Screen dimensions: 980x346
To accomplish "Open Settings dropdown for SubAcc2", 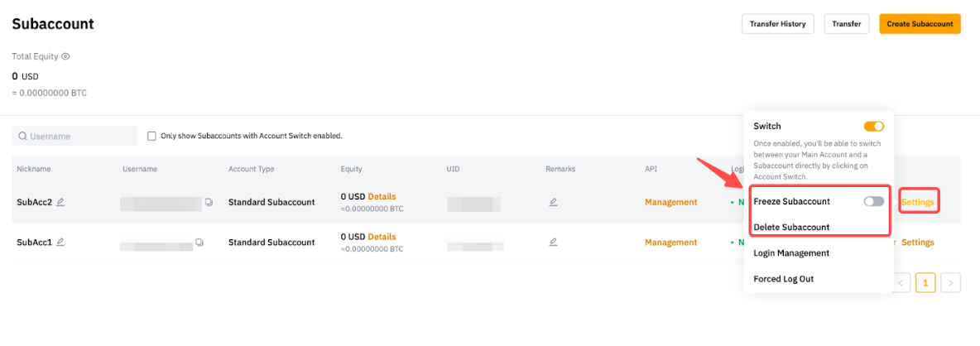I will click(x=918, y=202).
